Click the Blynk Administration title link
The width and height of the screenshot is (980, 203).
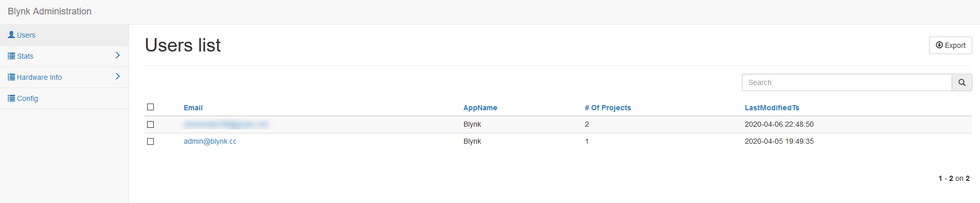click(x=49, y=11)
